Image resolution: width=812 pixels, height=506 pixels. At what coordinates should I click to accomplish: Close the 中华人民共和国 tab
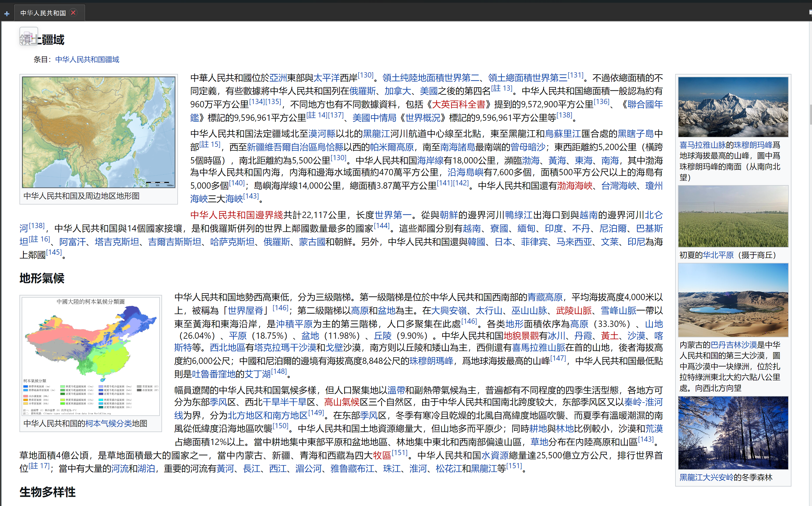[73, 13]
